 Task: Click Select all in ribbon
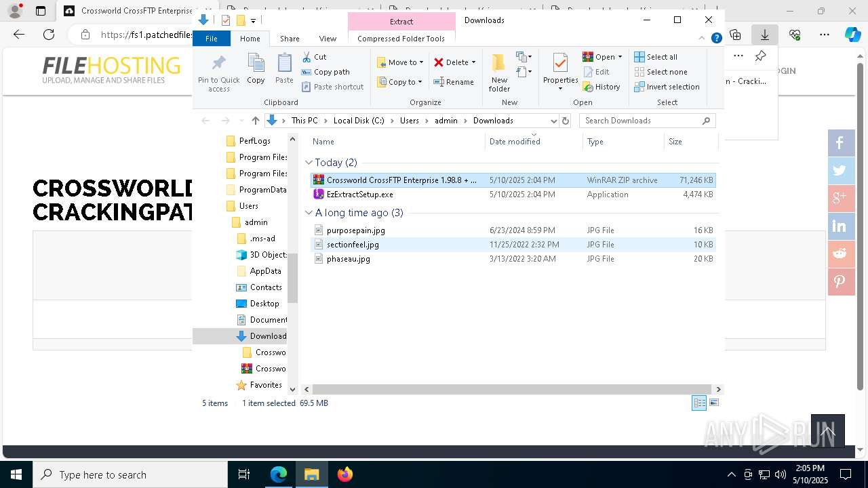coord(656,57)
